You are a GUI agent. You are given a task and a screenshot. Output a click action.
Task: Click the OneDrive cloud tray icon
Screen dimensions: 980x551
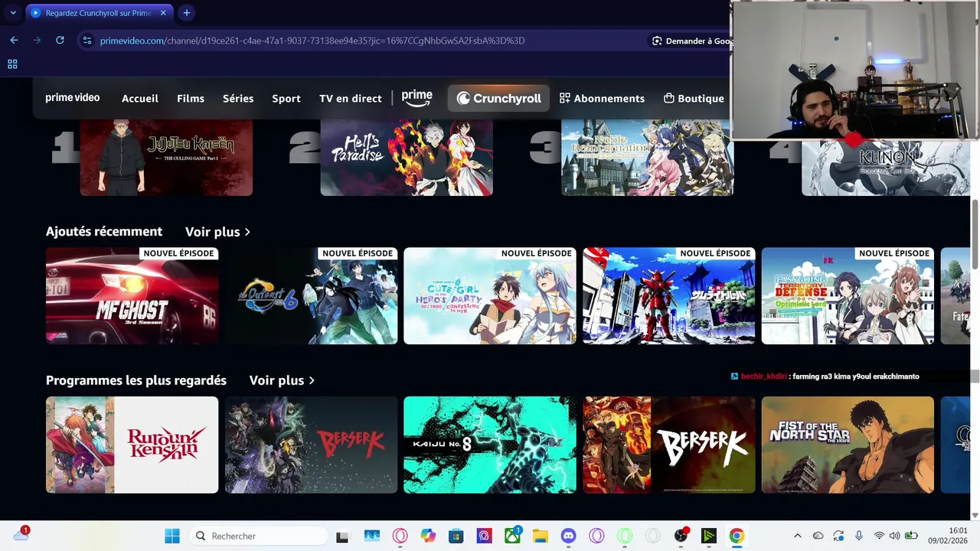[x=818, y=536]
